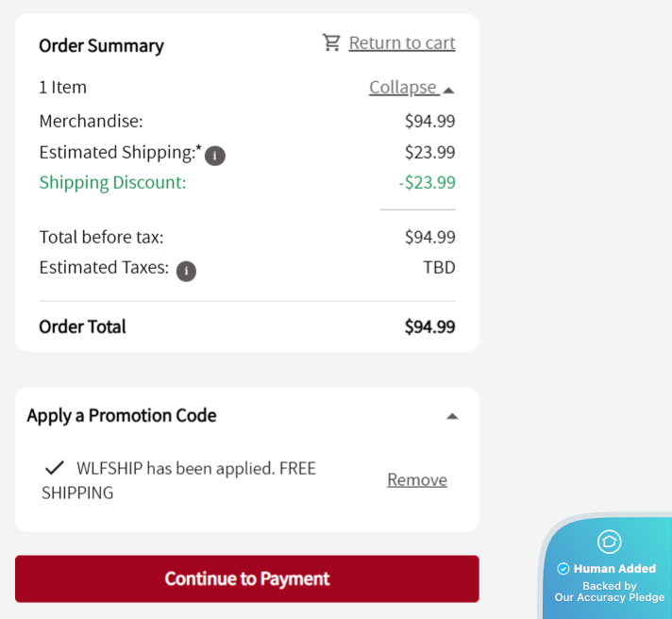The height and width of the screenshot is (619, 672).
Task: Click the -$23.99 shipping discount amount
Action: click(427, 182)
